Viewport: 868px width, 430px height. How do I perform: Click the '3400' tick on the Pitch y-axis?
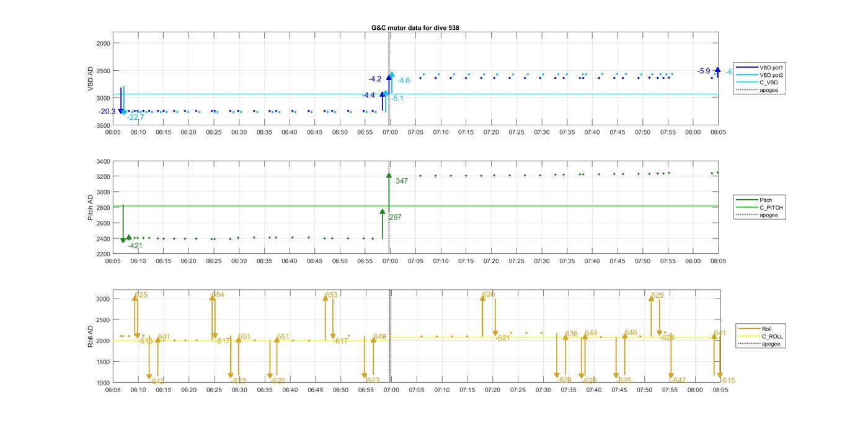tap(103, 161)
